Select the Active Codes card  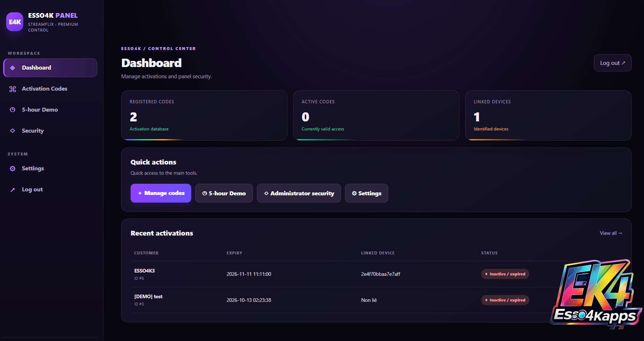(376, 115)
